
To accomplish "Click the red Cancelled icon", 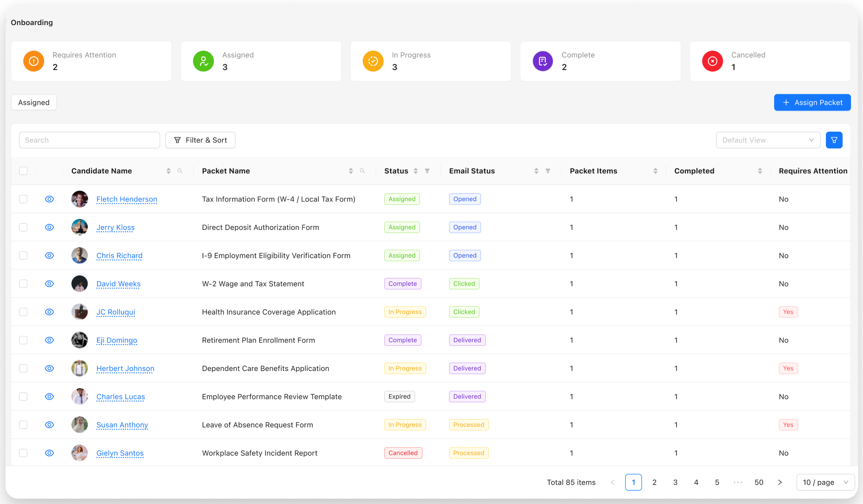I will click(713, 61).
